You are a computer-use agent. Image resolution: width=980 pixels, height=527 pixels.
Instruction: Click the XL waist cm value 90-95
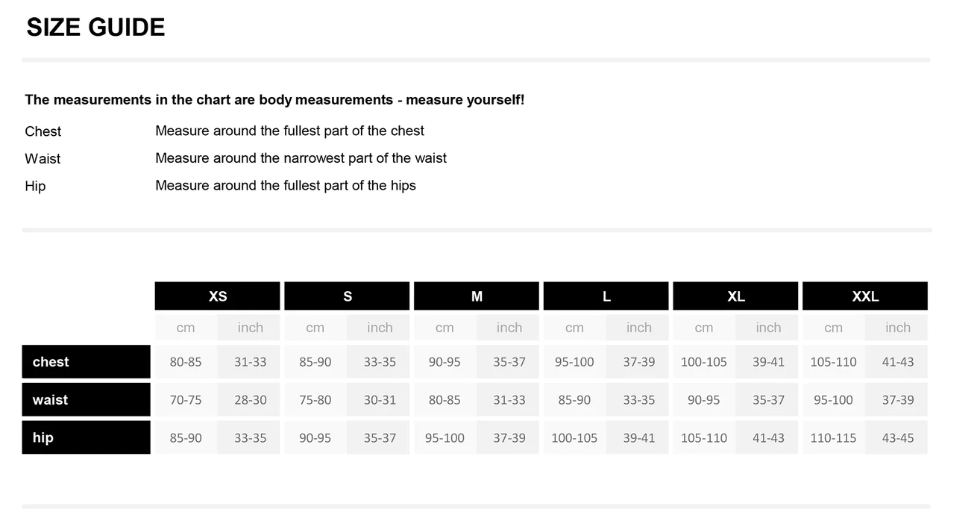click(x=703, y=400)
